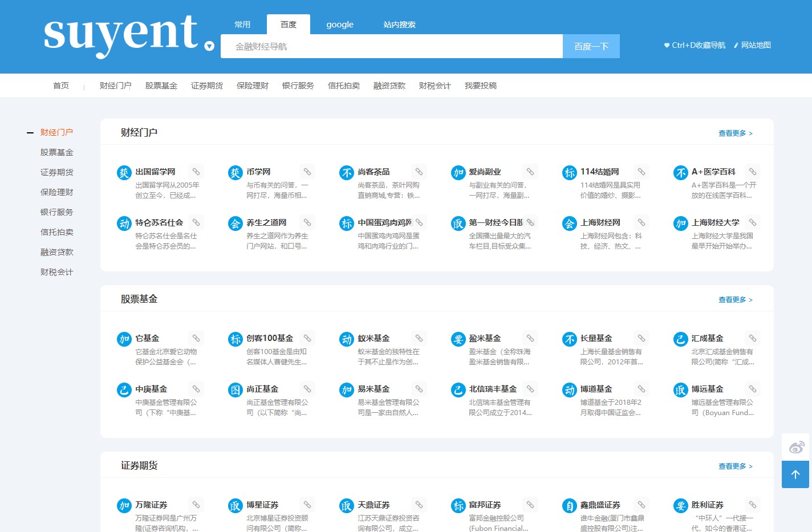Click the 它基金 round site icon
This screenshot has width=812, height=532.
124,339
